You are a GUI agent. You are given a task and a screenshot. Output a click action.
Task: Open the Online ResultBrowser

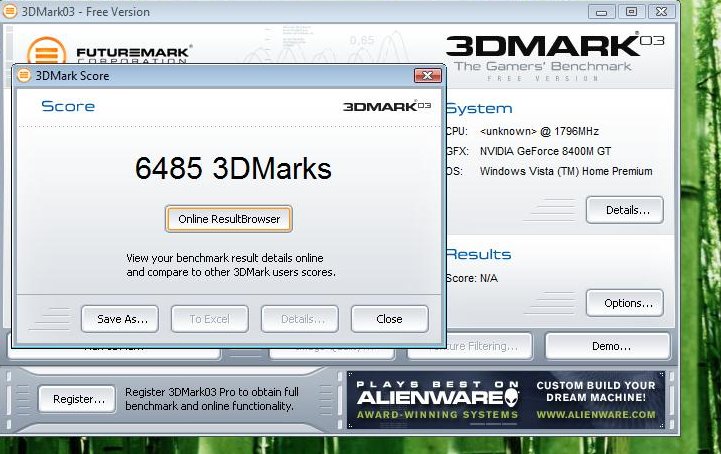[229, 219]
